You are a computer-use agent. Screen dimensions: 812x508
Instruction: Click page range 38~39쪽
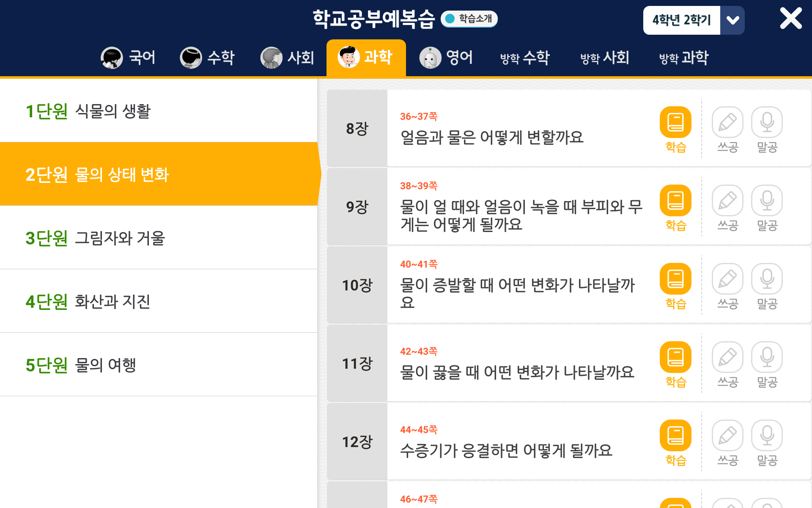(x=419, y=186)
